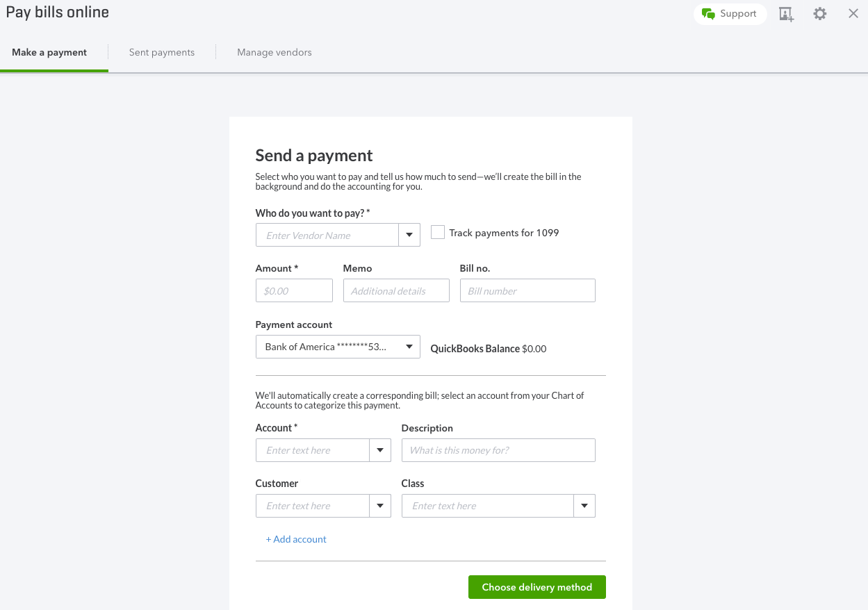Screen dimensions: 868x610
Task: Click Choose delivery method button
Action: pyautogui.click(x=537, y=587)
